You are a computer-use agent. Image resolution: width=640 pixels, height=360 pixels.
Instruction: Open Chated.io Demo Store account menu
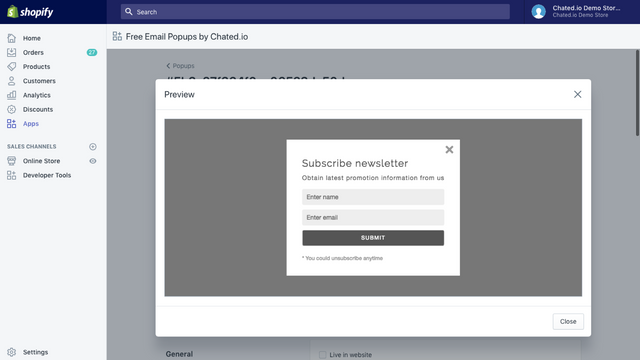pyautogui.click(x=587, y=11)
